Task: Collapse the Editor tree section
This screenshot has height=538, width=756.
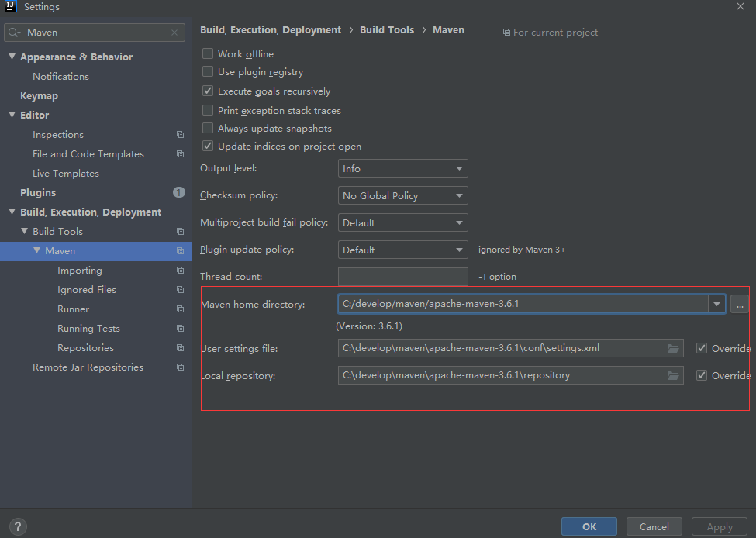Action: coord(12,114)
